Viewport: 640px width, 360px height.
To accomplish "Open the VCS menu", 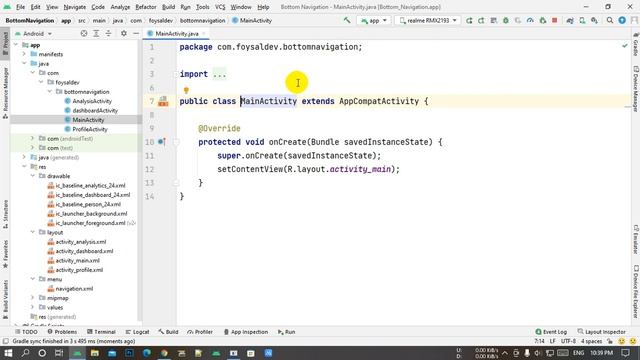I will point(220,7).
